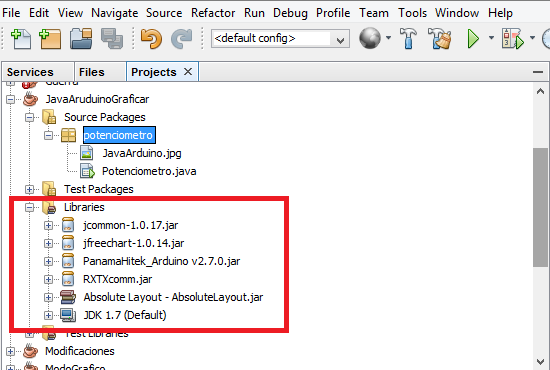Screen dimensions: 550x370
Task: Collapse the Libraries node
Action: pyautogui.click(x=29, y=207)
